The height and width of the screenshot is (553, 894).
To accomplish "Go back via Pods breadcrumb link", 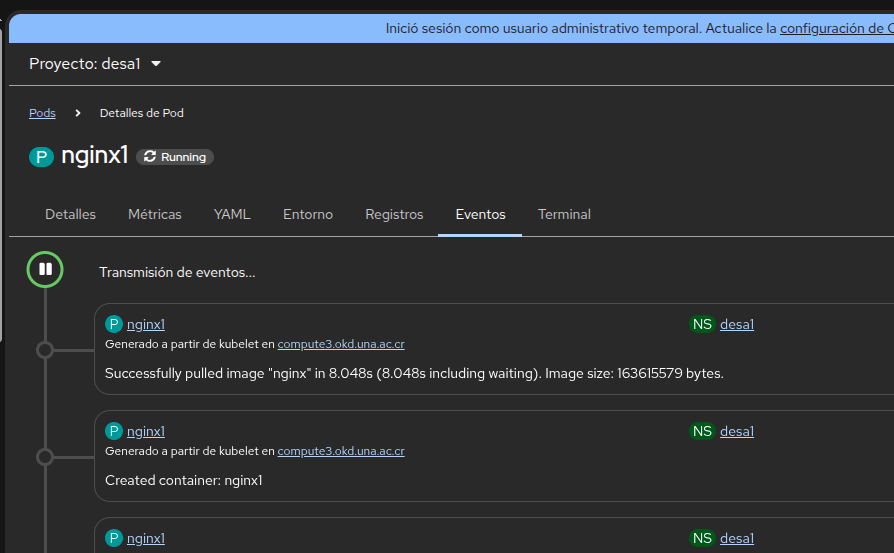I will (x=42, y=113).
